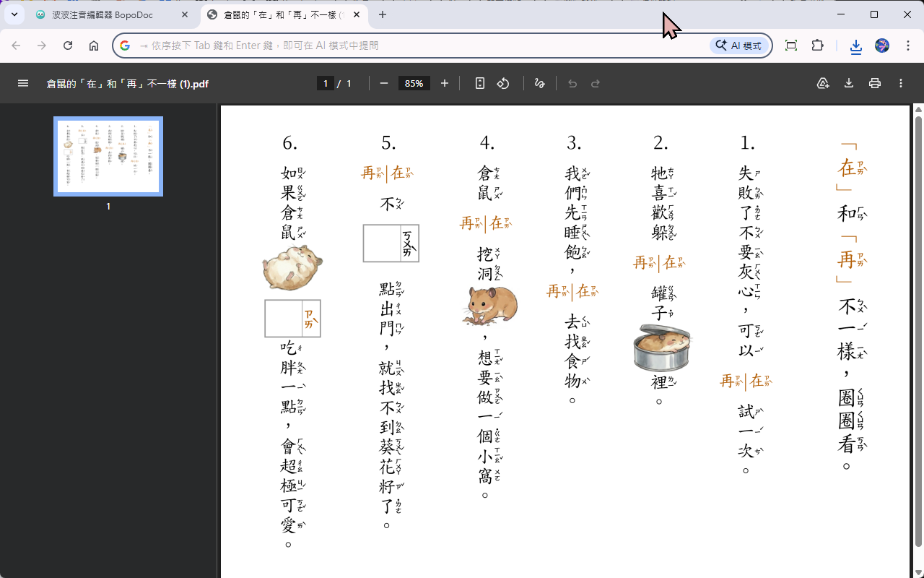
Task: Click the browser profile avatar
Action: 882,45
